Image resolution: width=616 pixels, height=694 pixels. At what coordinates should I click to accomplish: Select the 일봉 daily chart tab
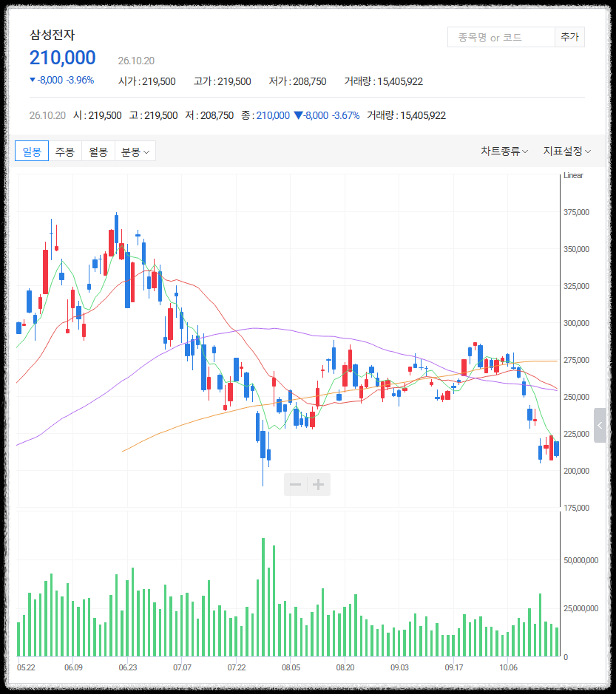pos(32,152)
